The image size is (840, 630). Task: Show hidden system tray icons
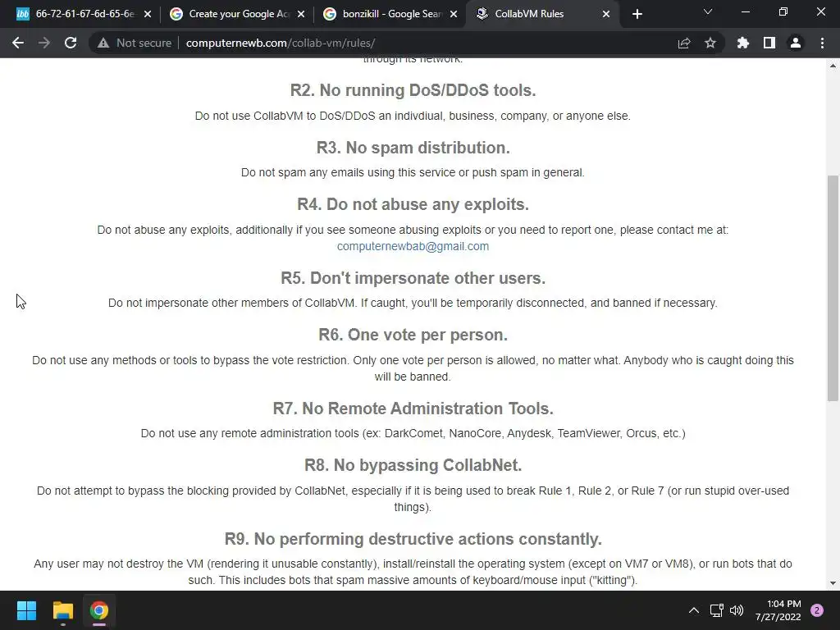pos(694,610)
